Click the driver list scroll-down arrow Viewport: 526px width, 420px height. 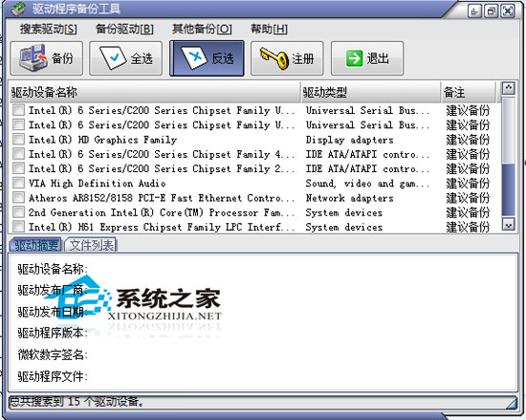coord(508,225)
